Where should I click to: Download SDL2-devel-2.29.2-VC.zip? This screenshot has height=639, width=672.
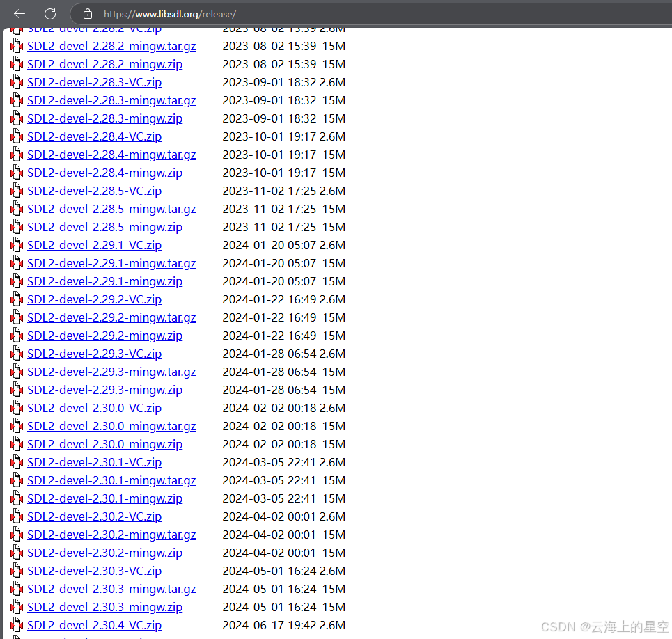point(94,299)
